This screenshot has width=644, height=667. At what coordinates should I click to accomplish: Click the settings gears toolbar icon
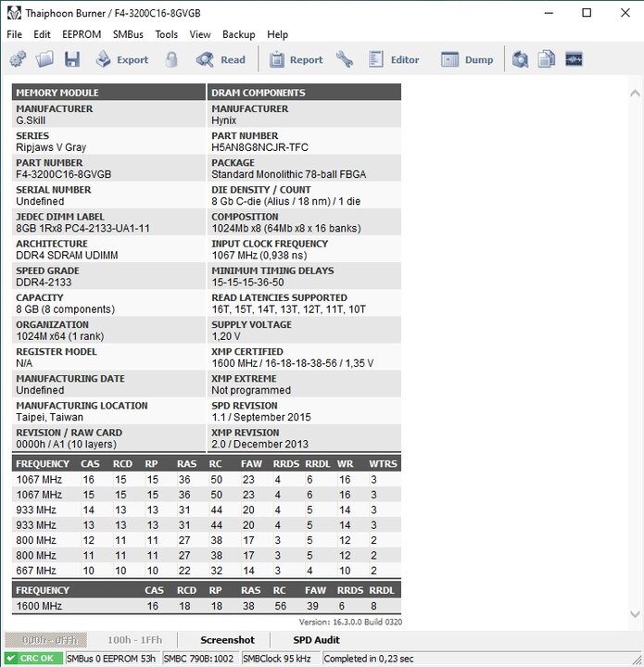[18, 59]
